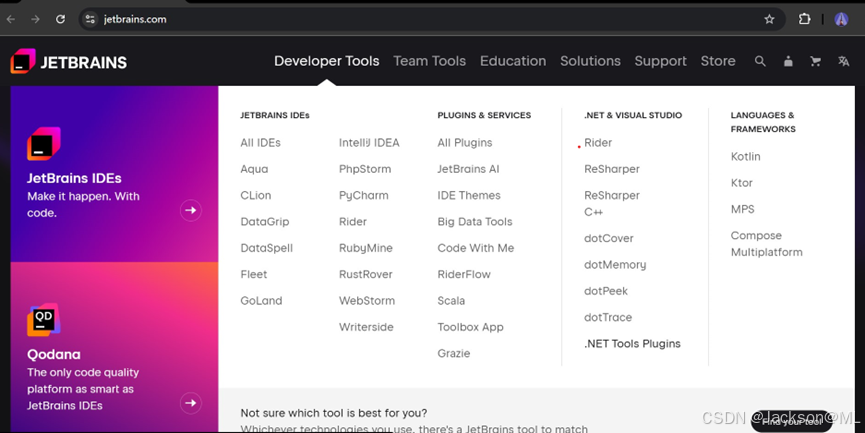Open the ReSharper link
865x433 pixels.
click(612, 169)
